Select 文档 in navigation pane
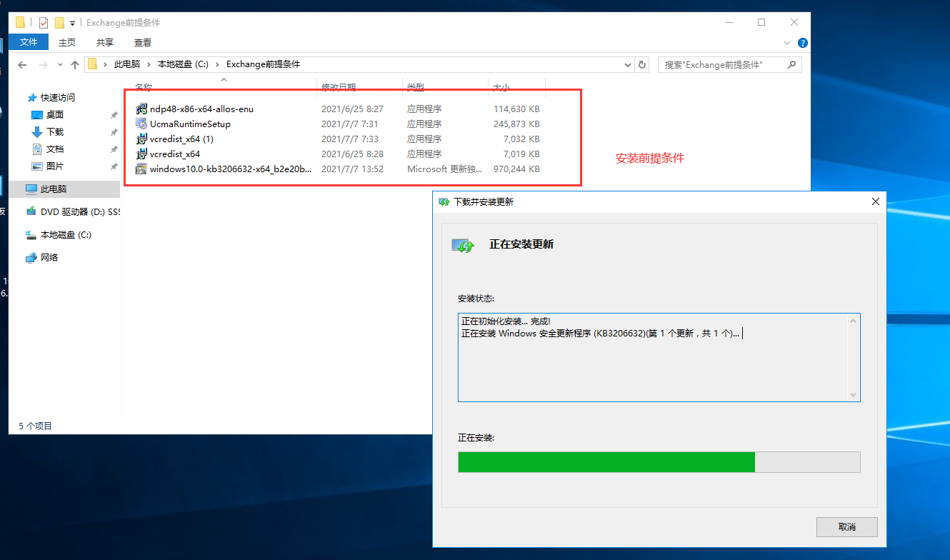The width and height of the screenshot is (950, 560). point(55,149)
